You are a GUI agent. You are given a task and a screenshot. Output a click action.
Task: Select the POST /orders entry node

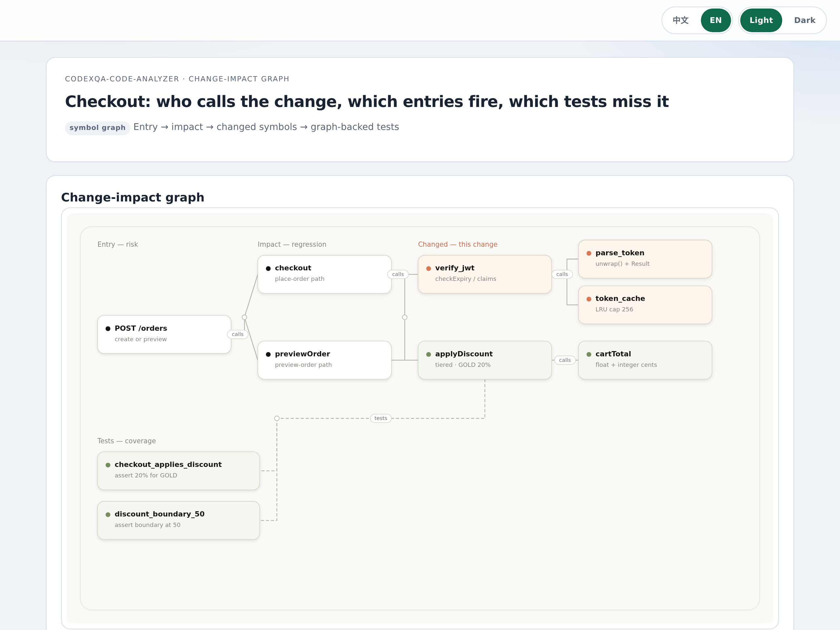(x=164, y=334)
